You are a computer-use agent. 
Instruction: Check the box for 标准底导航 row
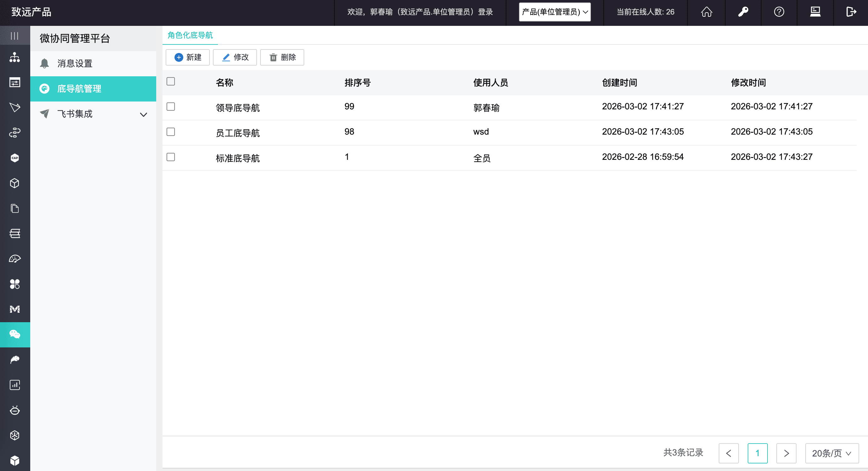pos(171,157)
